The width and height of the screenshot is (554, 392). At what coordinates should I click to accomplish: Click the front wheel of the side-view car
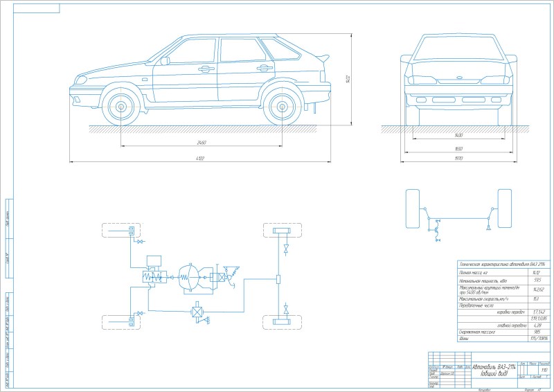(121, 107)
